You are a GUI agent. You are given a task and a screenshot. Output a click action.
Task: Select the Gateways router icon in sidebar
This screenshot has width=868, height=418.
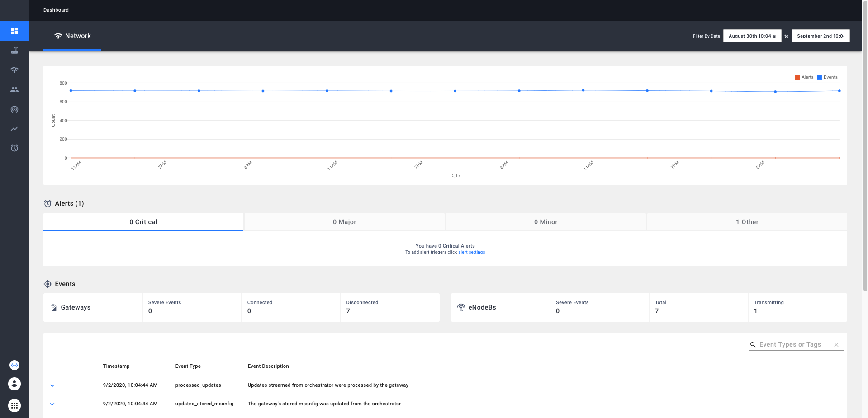coord(14,51)
